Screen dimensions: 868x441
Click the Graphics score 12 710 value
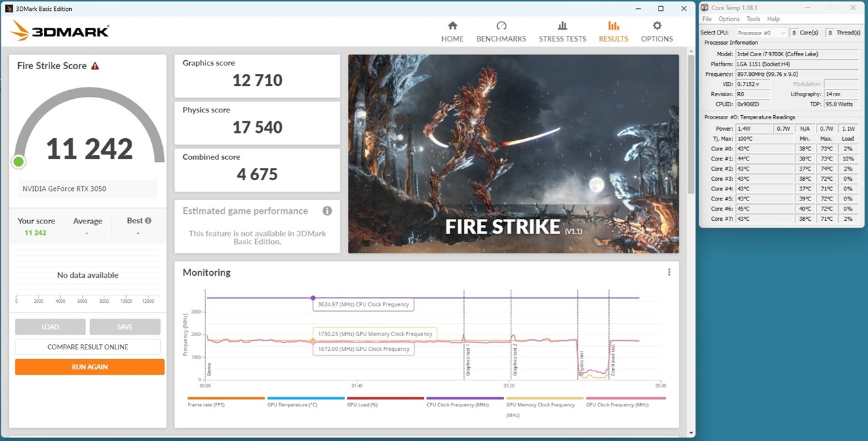[257, 81]
